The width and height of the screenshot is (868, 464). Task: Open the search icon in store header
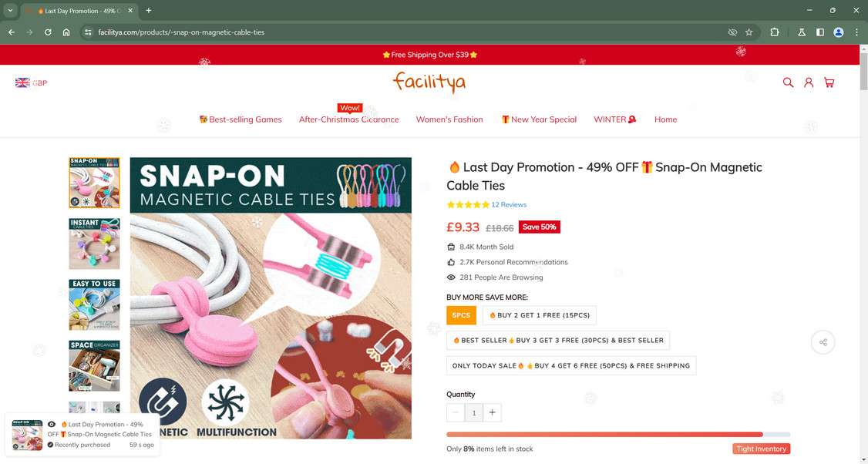pyautogui.click(x=788, y=82)
